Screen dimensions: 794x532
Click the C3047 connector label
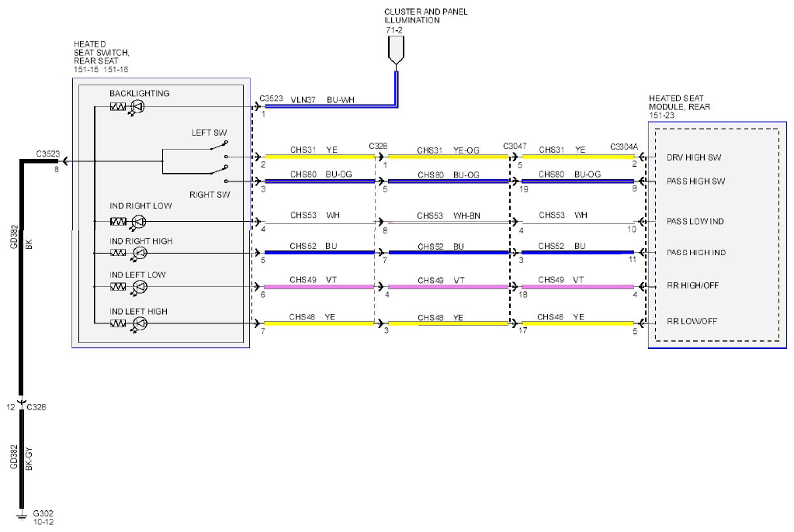[x=515, y=146]
